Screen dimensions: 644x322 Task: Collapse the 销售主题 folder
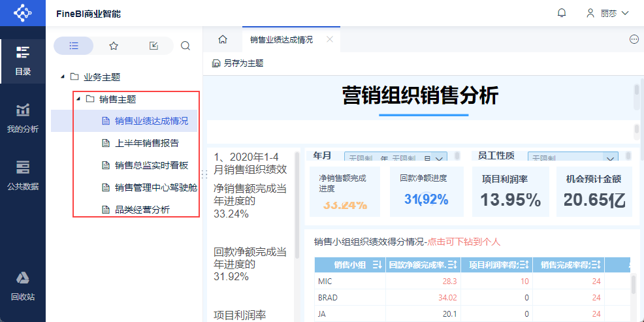tap(78, 99)
